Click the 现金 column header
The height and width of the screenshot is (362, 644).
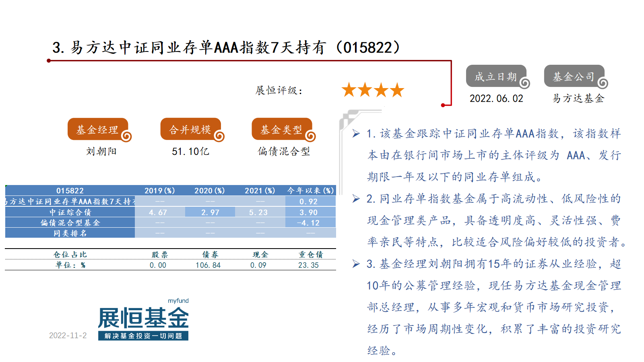click(x=260, y=254)
